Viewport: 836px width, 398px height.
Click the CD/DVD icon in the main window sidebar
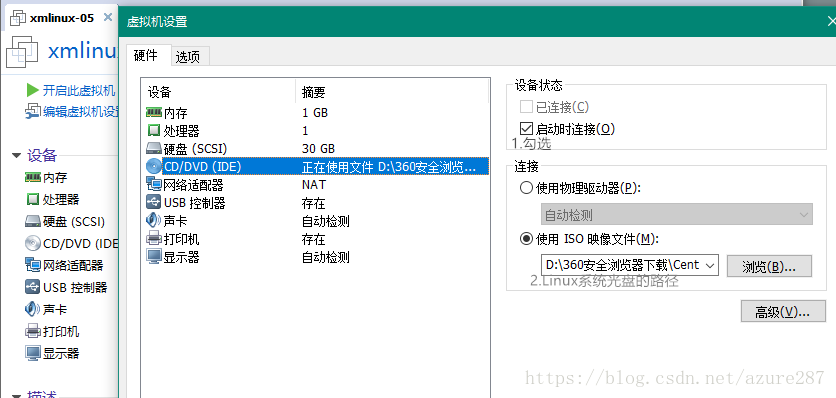pos(33,243)
